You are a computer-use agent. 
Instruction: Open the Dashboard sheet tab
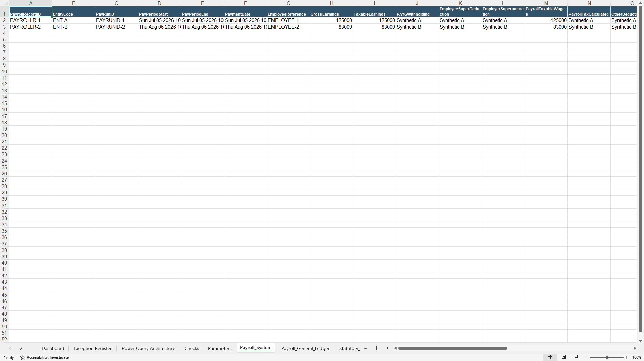(x=53, y=348)
